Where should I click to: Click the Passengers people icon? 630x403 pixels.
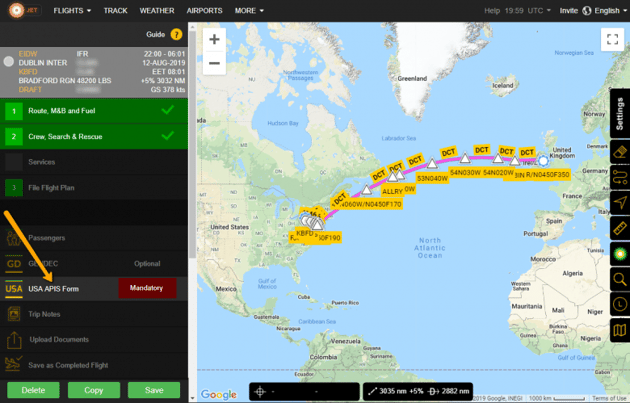14,238
